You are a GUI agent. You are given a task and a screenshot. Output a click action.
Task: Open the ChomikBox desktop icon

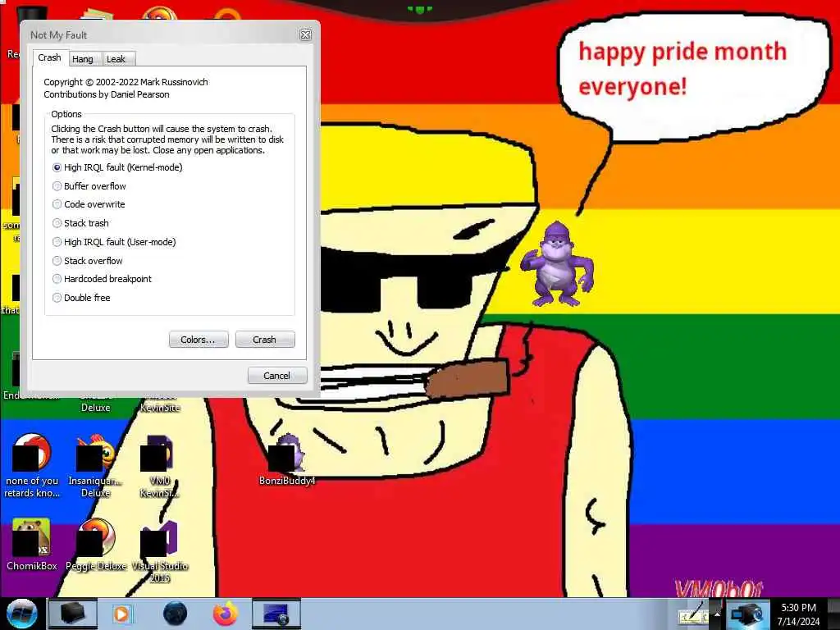[x=32, y=545]
